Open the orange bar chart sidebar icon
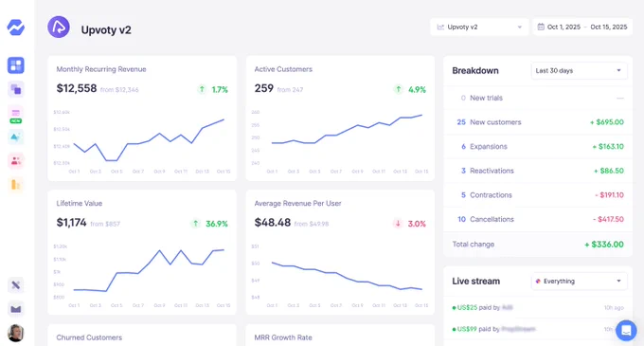 tap(15, 185)
